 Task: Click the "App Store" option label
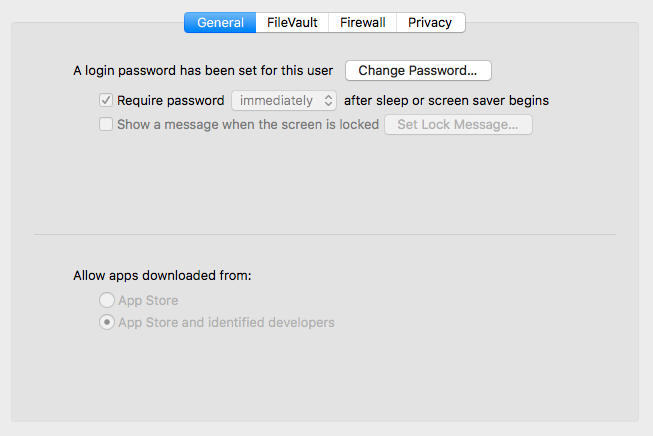pos(148,300)
